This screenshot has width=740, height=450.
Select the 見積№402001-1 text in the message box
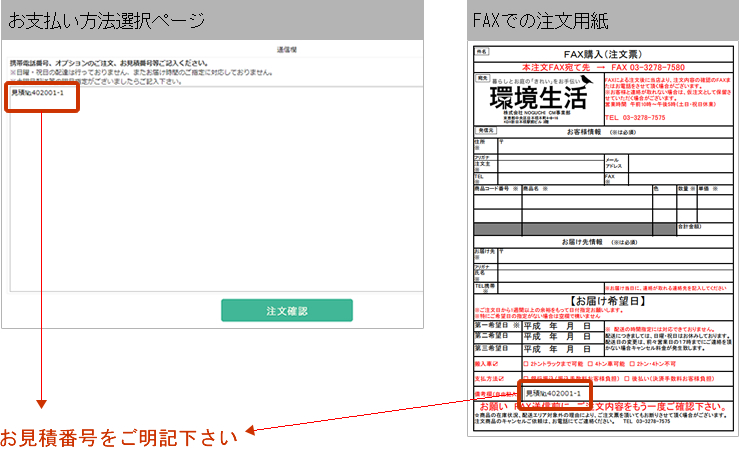pos(39,94)
